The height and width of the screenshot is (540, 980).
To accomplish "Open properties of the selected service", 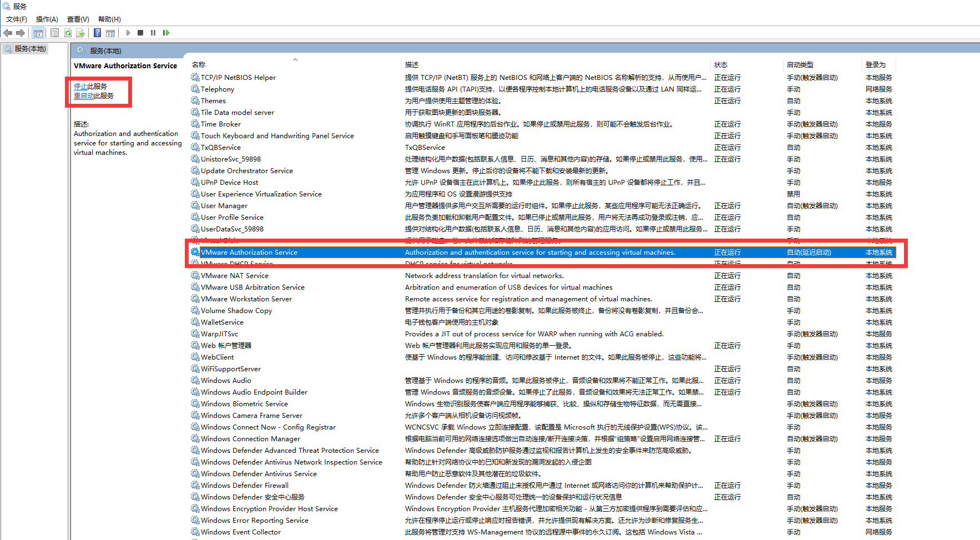I will pyautogui.click(x=54, y=33).
